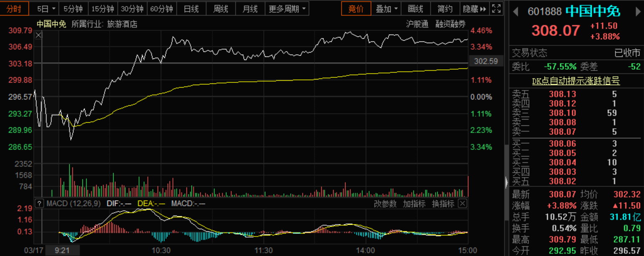Click the 旅游酒店 industry link
Screen dimensions: 644x256
pyautogui.click(x=122, y=24)
